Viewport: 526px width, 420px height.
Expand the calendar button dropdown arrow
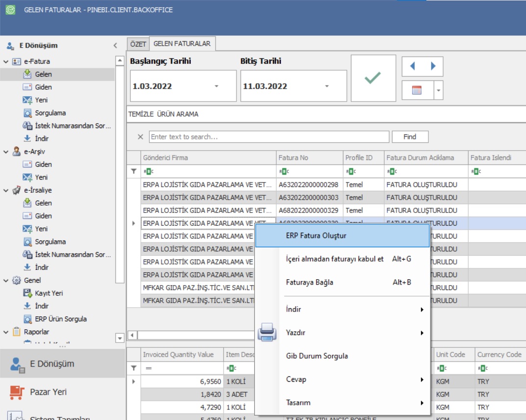[438, 90]
